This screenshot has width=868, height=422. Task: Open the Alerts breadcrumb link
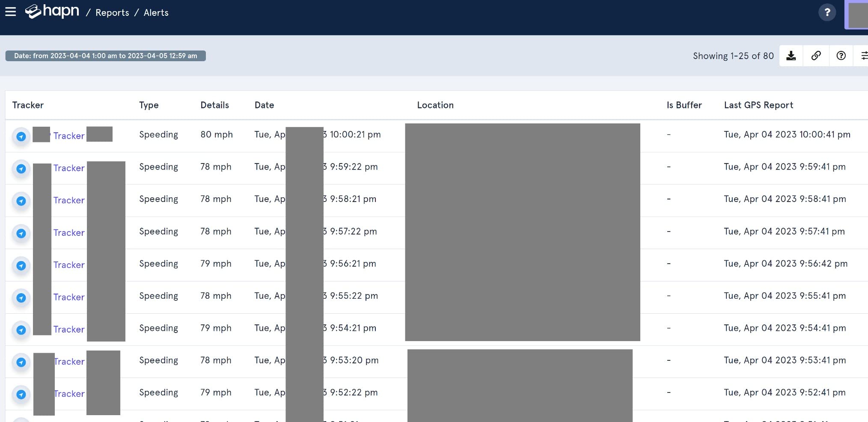156,13
